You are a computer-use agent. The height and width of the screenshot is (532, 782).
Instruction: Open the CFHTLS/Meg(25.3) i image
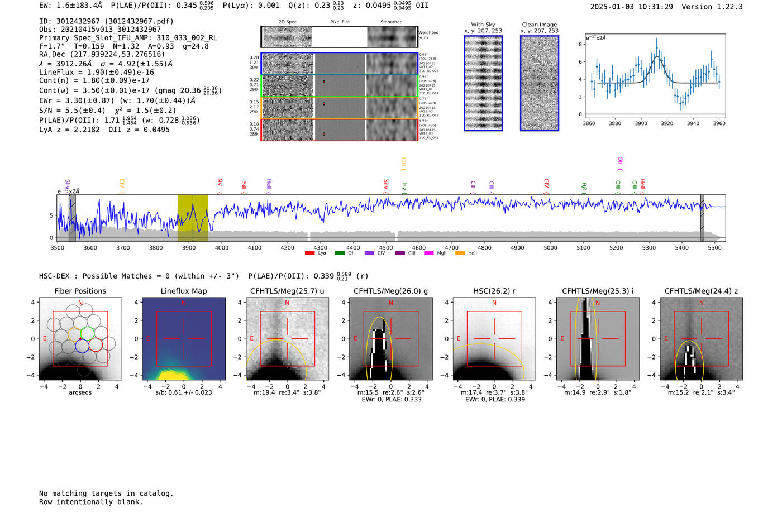[x=598, y=339]
